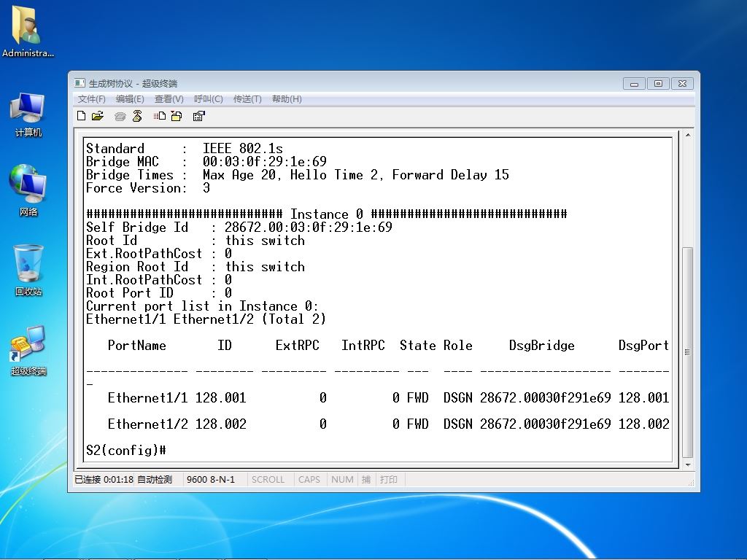747x560 pixels.
Task: Click the 打印 print status indicator
Action: pos(389,480)
